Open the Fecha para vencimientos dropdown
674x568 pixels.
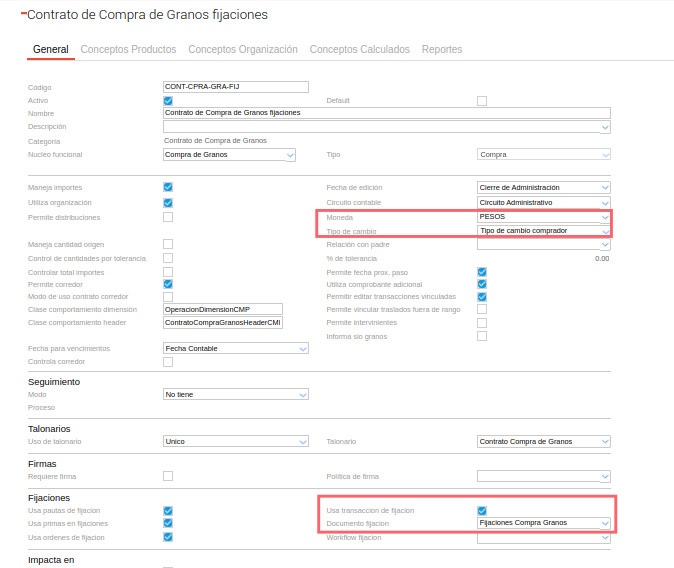(235, 348)
